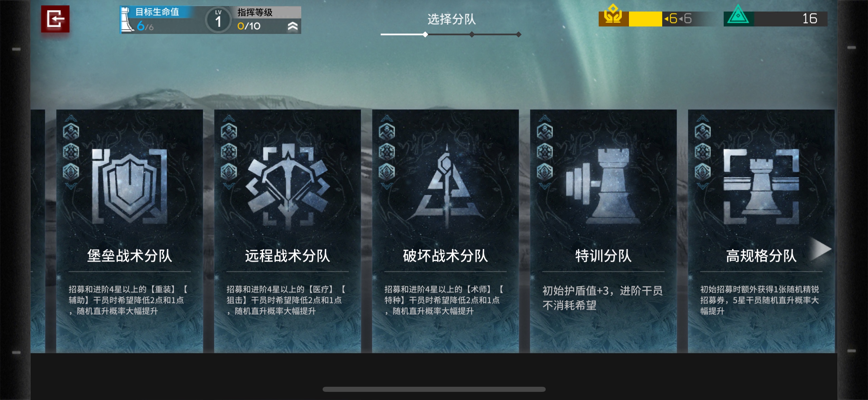Open the partially hidden leftmost squad card
This screenshot has height=400, width=868.
point(38,231)
